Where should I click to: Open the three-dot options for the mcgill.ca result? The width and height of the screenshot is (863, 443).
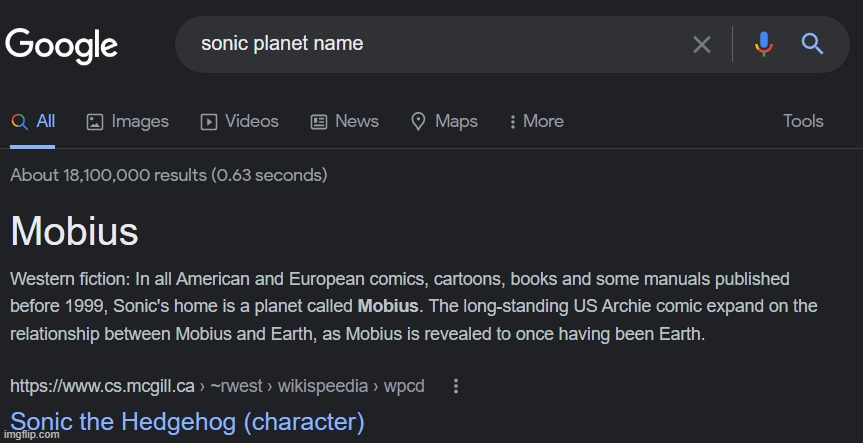point(455,386)
